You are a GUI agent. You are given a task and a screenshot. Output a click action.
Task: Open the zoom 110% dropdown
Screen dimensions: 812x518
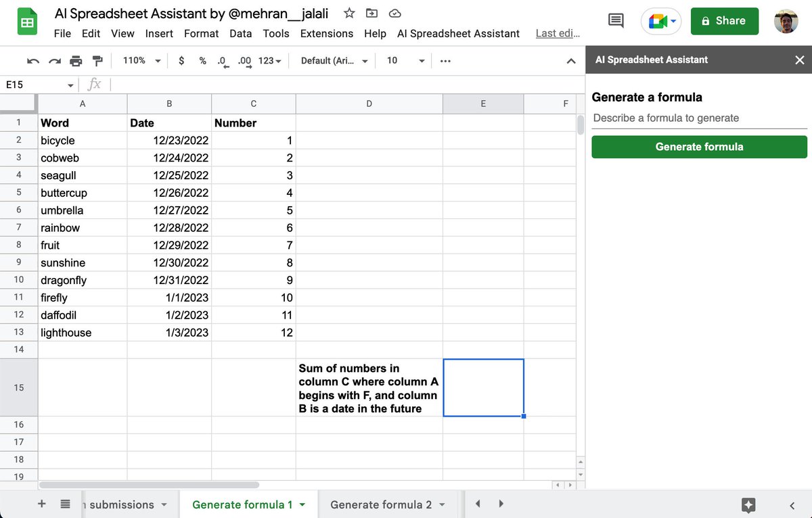click(x=142, y=61)
